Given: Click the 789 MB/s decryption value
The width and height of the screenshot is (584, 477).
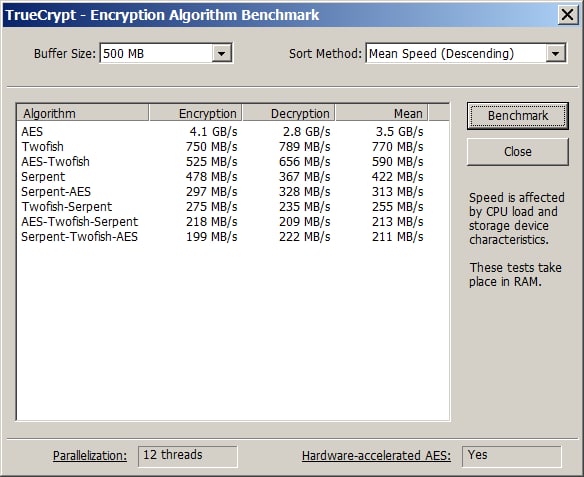Looking at the screenshot, I should 305,146.
